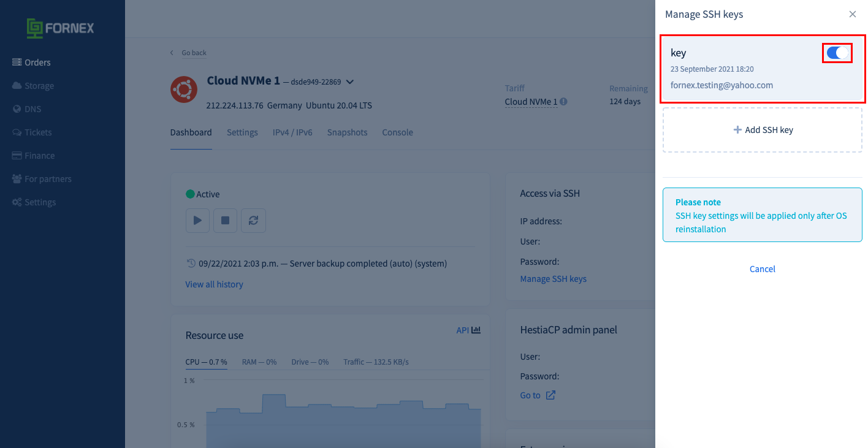Click Cancel in the SSH keys panel
This screenshot has height=448, width=868.
(x=763, y=269)
